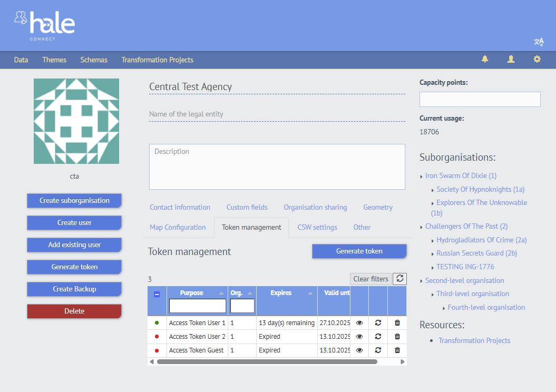The width and height of the screenshot is (556, 392).
Task: Open the language selector icon
Action: [539, 41]
